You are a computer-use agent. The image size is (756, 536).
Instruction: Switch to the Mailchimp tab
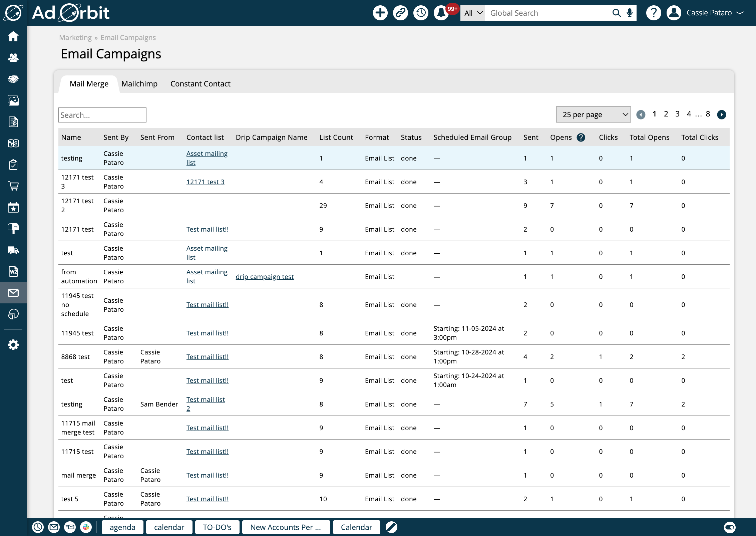(x=139, y=84)
